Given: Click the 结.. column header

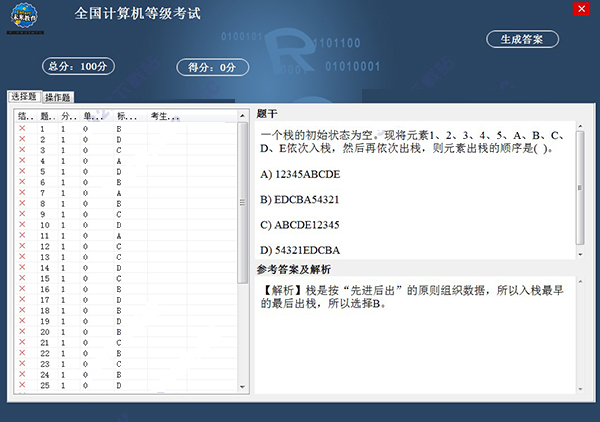Looking at the screenshot, I should pyautogui.click(x=26, y=116).
